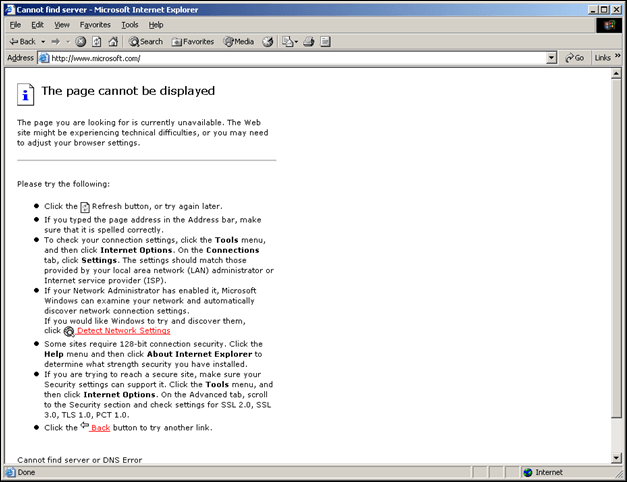Click the Go button
The height and width of the screenshot is (482, 627).
tap(575, 58)
